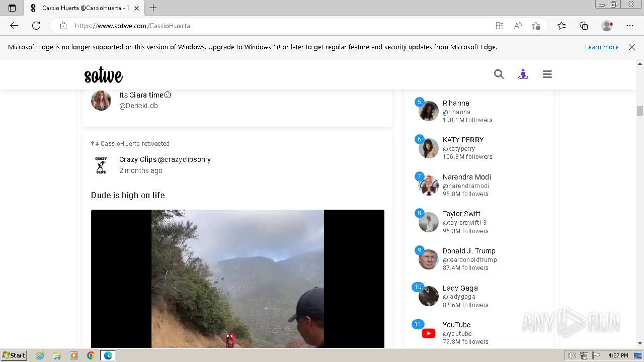Refresh the current page
This screenshot has height=362, width=644.
tap(36, 26)
